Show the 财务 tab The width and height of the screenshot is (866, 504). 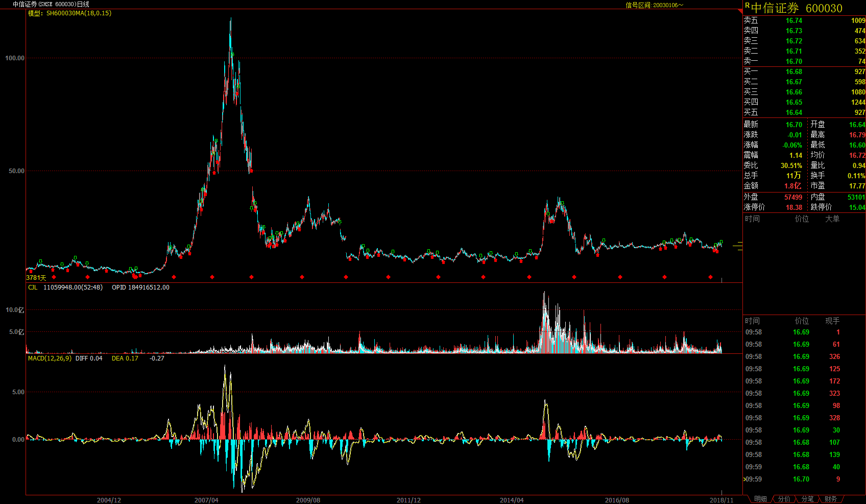pos(831,499)
